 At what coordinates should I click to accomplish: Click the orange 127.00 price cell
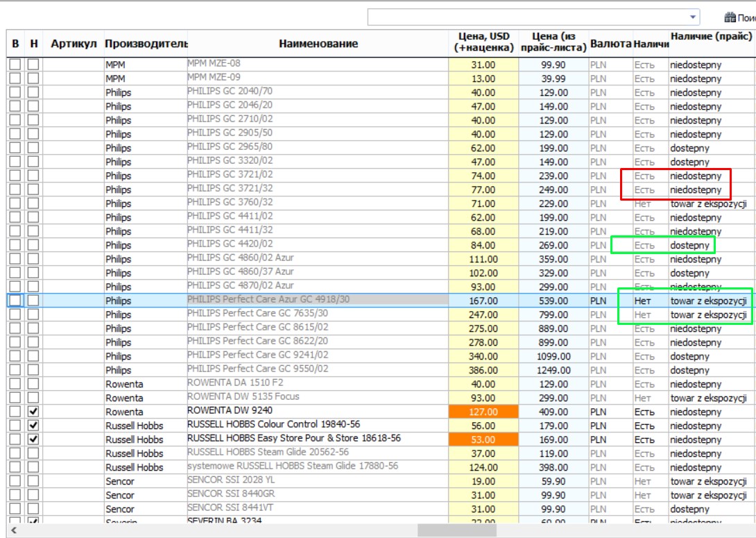(x=483, y=412)
